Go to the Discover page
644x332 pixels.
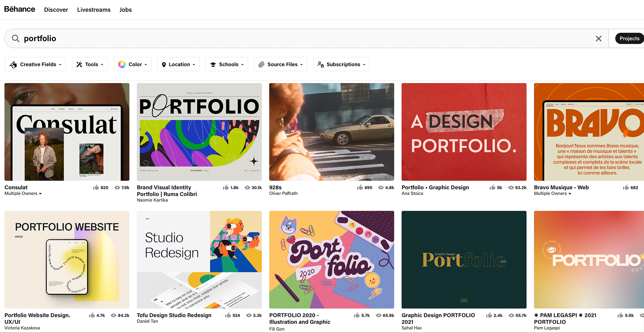pyautogui.click(x=56, y=10)
